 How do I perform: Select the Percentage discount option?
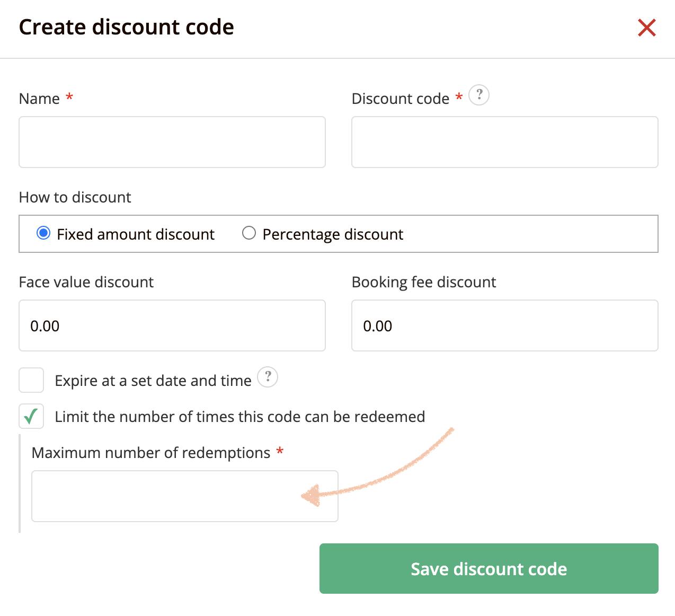[249, 233]
